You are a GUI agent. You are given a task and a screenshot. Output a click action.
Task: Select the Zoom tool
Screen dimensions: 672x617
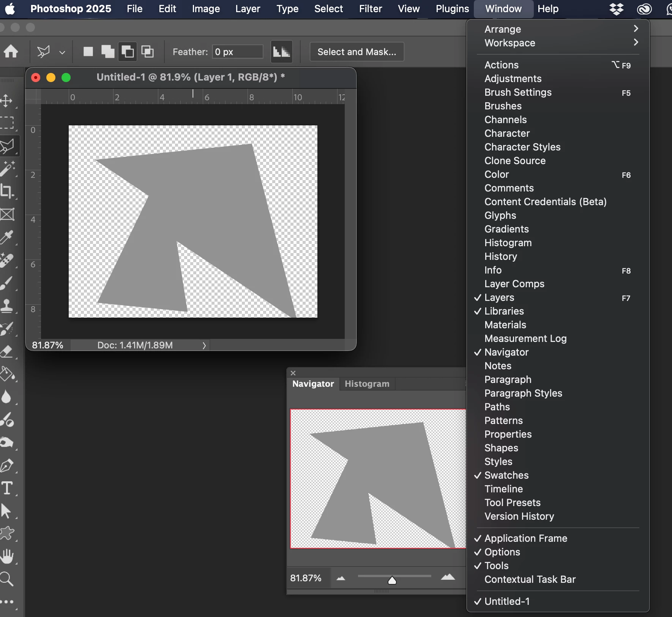click(x=6, y=579)
